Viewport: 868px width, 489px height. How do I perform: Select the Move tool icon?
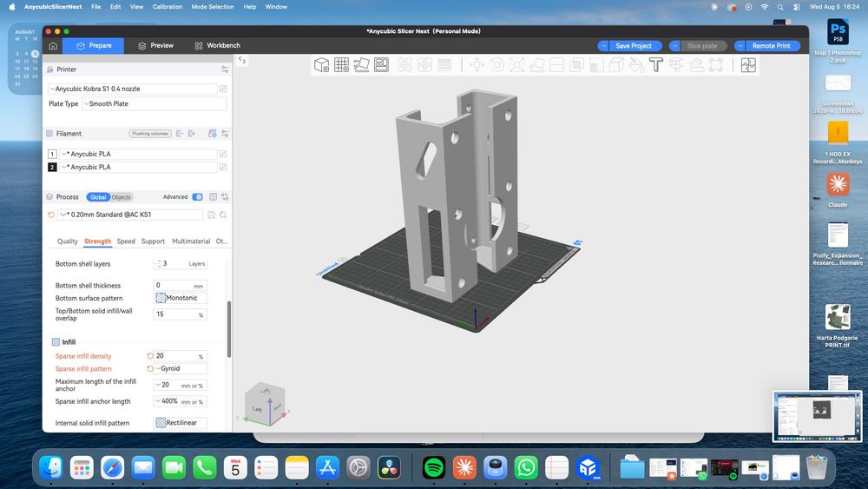click(477, 65)
